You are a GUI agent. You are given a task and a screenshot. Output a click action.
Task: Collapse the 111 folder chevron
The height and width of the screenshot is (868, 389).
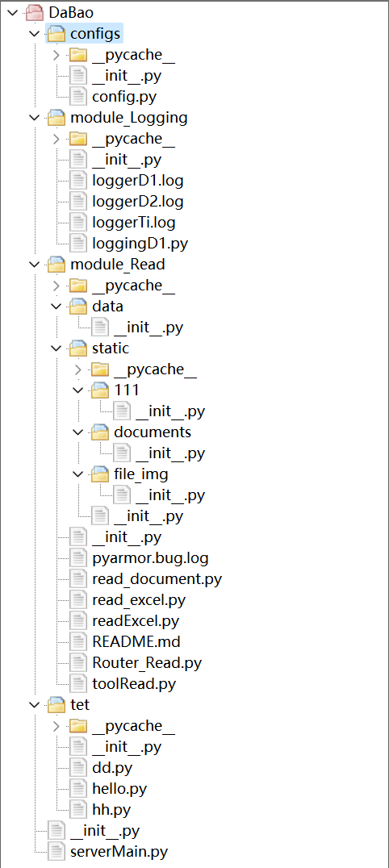click(78, 390)
